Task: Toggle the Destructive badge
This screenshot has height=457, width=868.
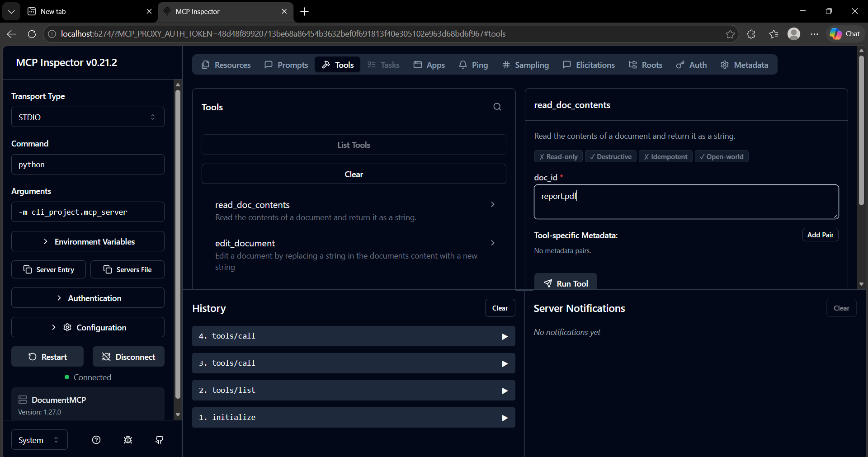Action: [x=611, y=156]
